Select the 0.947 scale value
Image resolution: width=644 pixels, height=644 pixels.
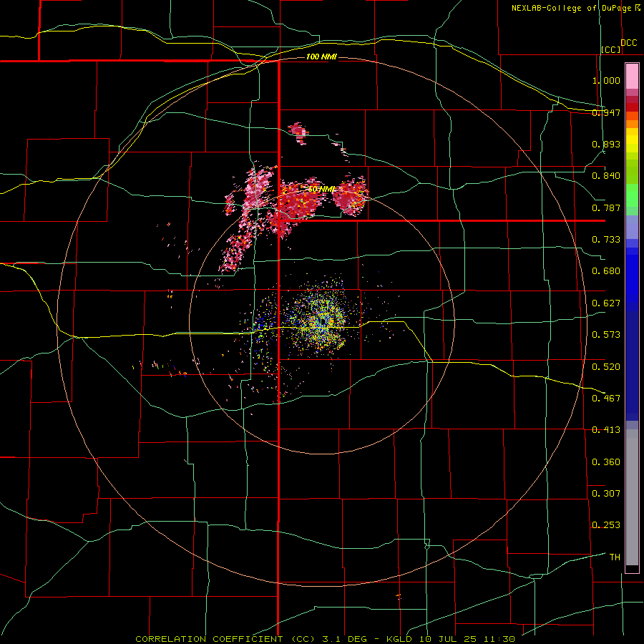(606, 112)
